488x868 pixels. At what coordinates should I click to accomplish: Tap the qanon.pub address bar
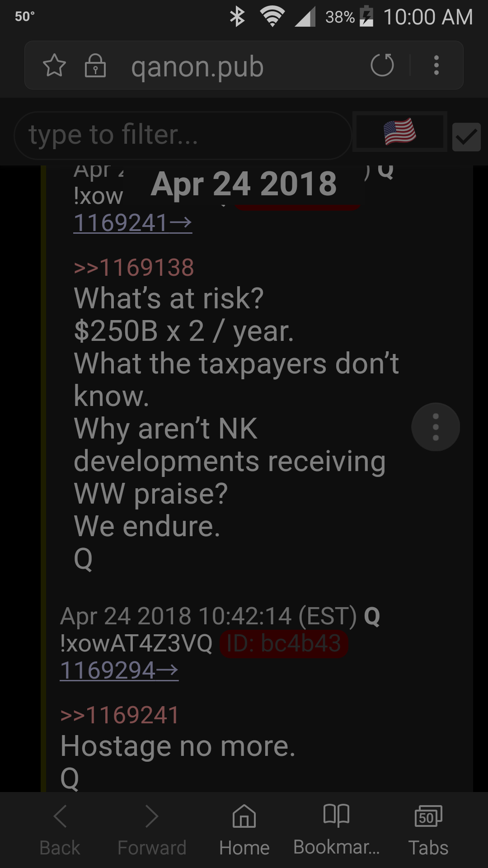(197, 66)
